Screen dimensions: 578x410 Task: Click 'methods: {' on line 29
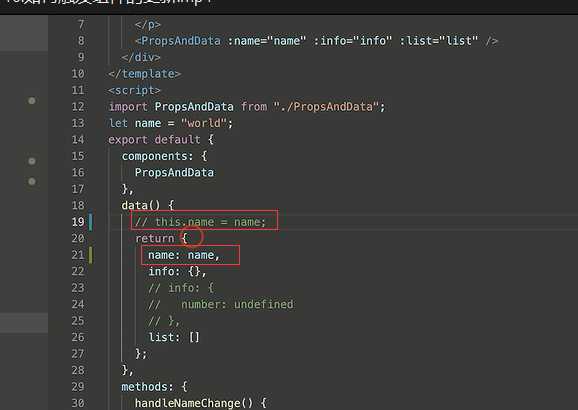click(154, 386)
